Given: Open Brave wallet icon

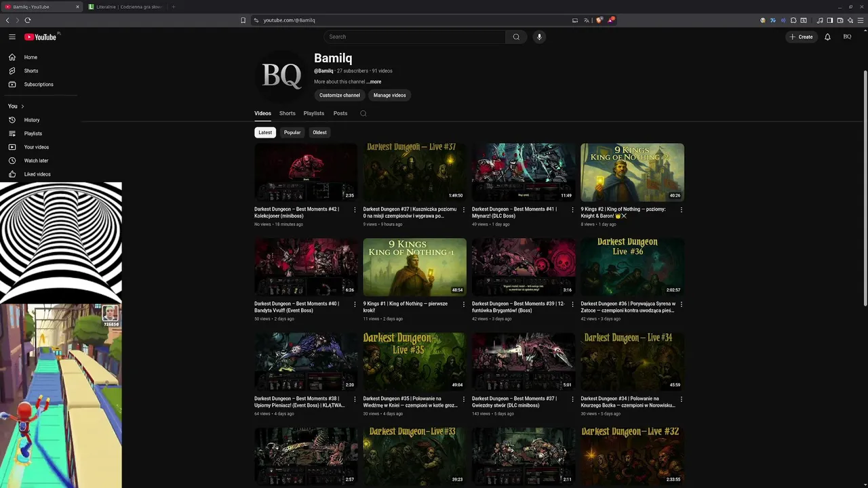Looking at the screenshot, I should pos(840,20).
